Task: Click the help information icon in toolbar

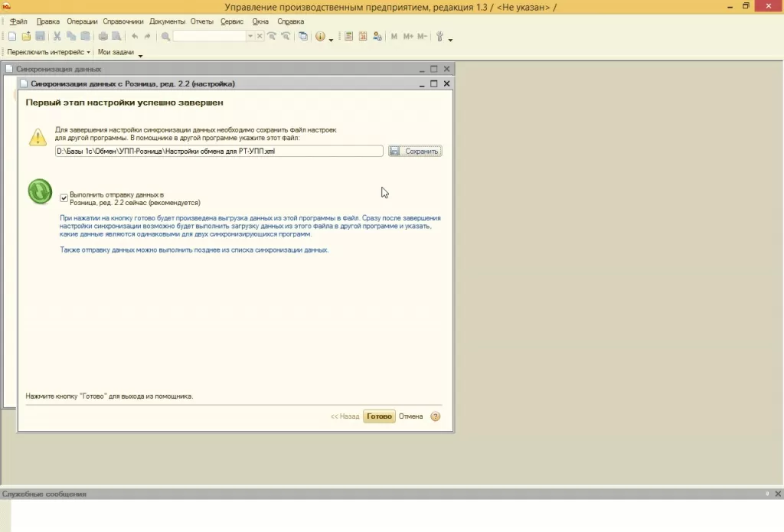Action: pos(320,37)
